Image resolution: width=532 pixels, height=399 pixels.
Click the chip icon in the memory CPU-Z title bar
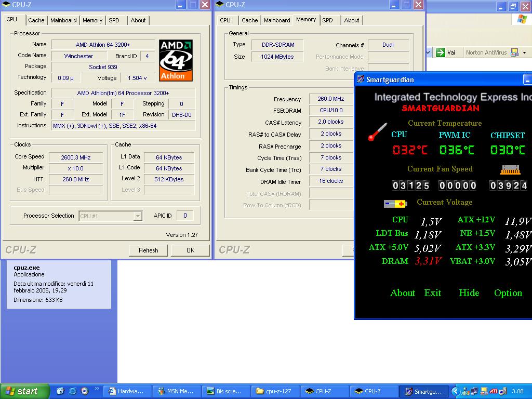pos(220,4)
